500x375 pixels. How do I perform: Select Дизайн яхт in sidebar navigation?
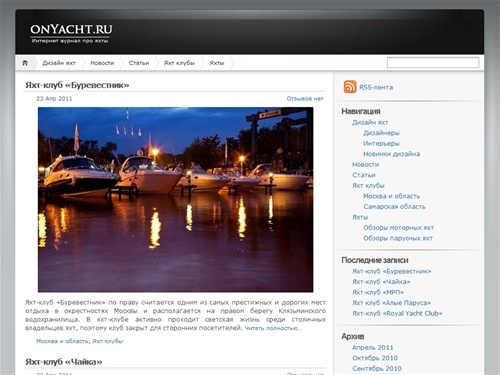coord(370,122)
